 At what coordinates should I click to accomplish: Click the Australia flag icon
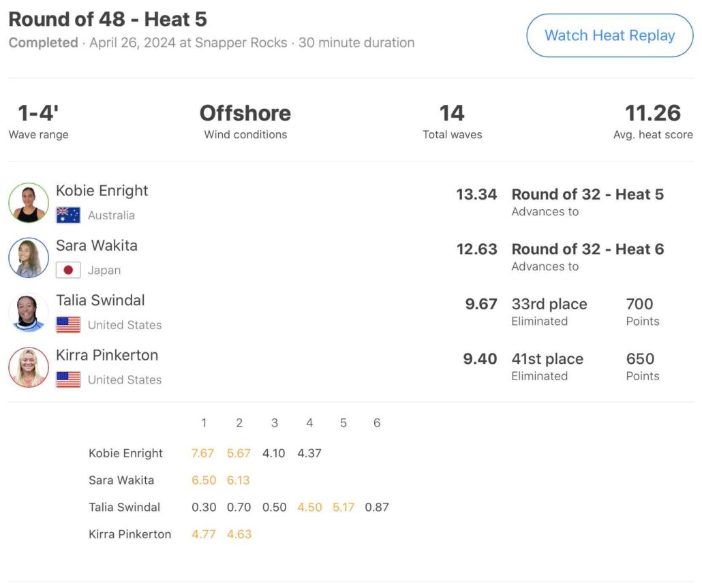pyautogui.click(x=68, y=215)
